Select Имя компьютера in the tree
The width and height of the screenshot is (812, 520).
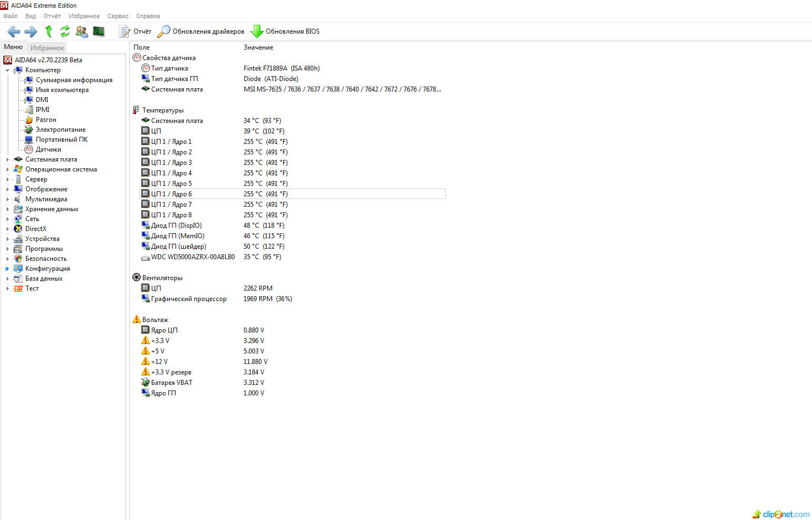pos(62,90)
